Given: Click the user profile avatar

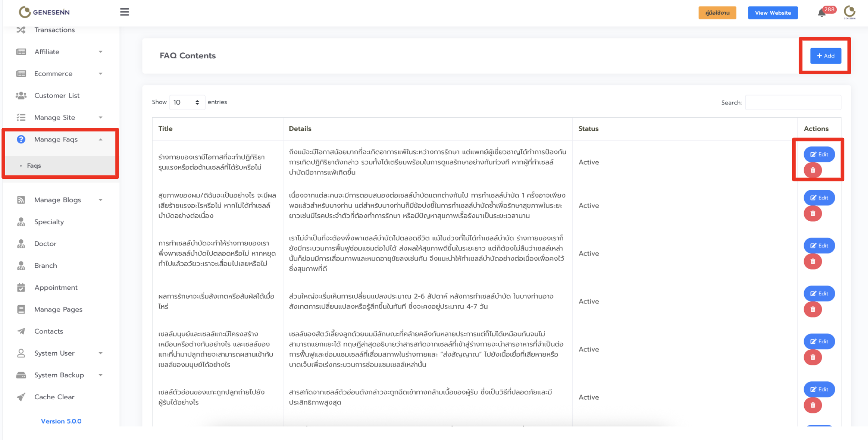Looking at the screenshot, I should click(849, 12).
